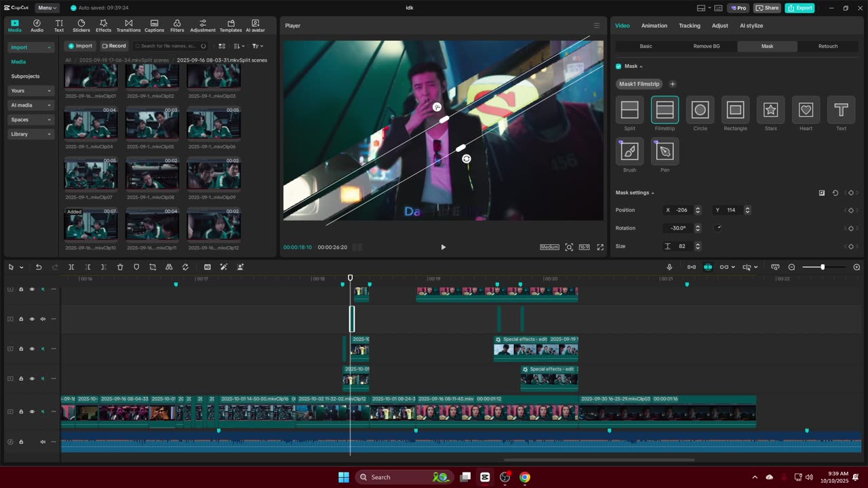Image resolution: width=868 pixels, height=488 pixels.
Task: Switch to the Animation tab
Action: (x=654, y=26)
